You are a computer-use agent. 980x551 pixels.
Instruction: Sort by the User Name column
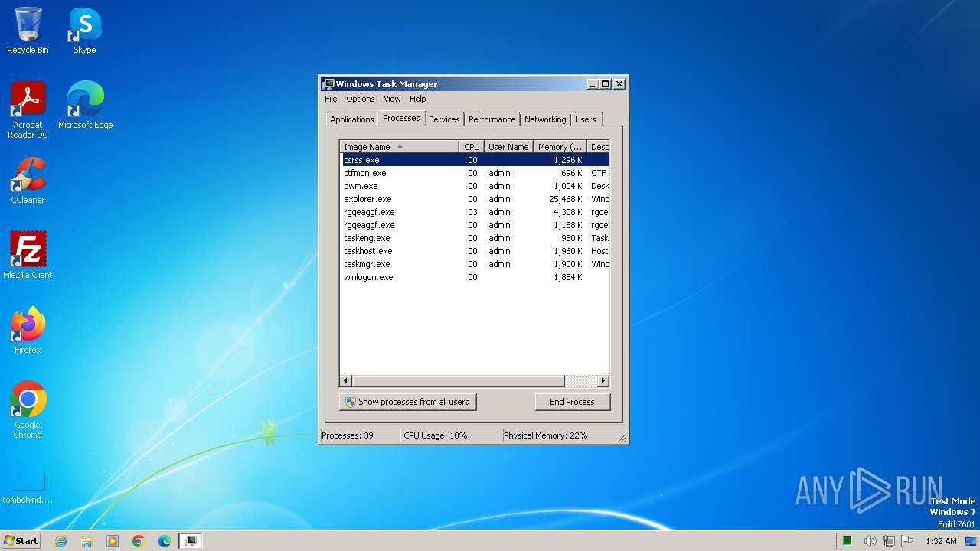point(508,147)
